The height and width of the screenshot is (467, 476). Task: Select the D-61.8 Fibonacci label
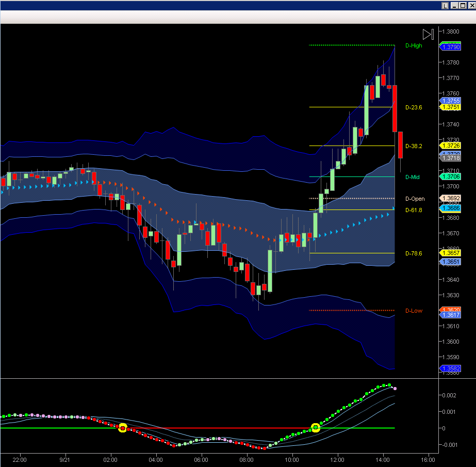[414, 210]
